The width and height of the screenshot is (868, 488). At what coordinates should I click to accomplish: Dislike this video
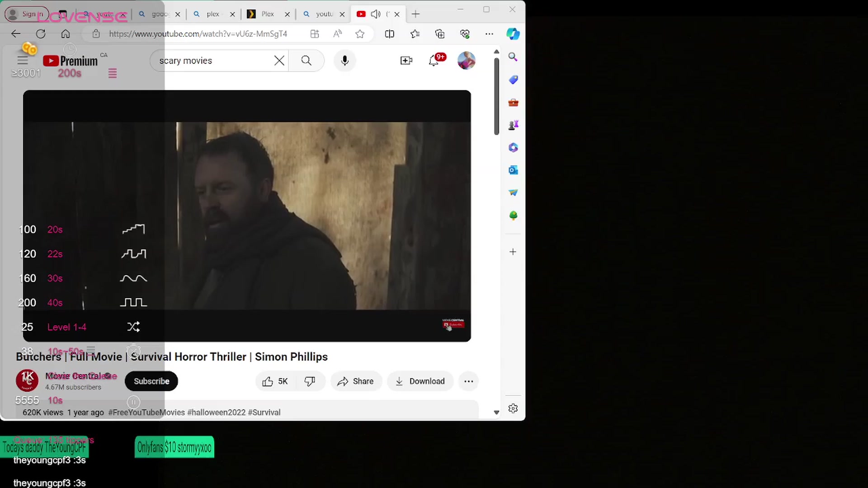tap(310, 381)
